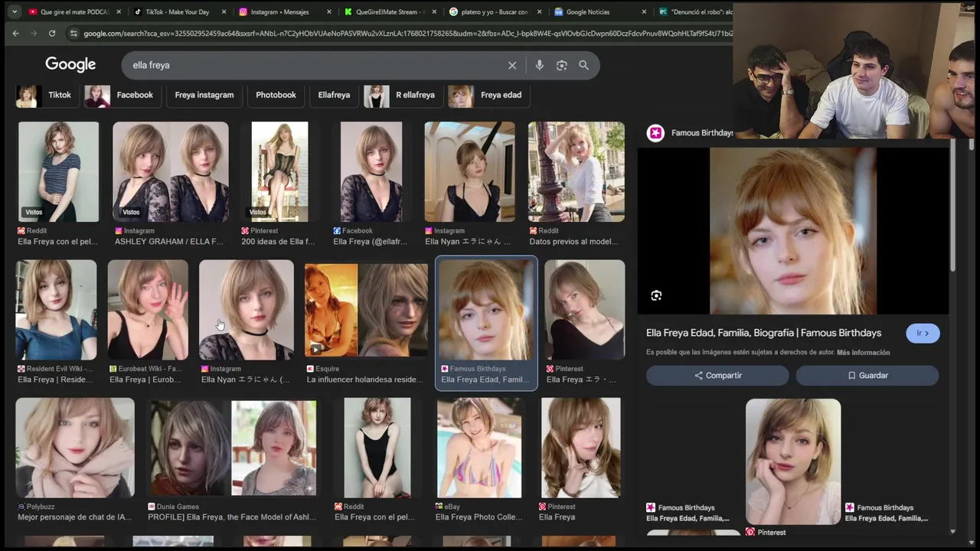Viewport: 980px width, 551px height.
Task: Switch to the Instagram Mensajes tab
Action: click(x=279, y=11)
